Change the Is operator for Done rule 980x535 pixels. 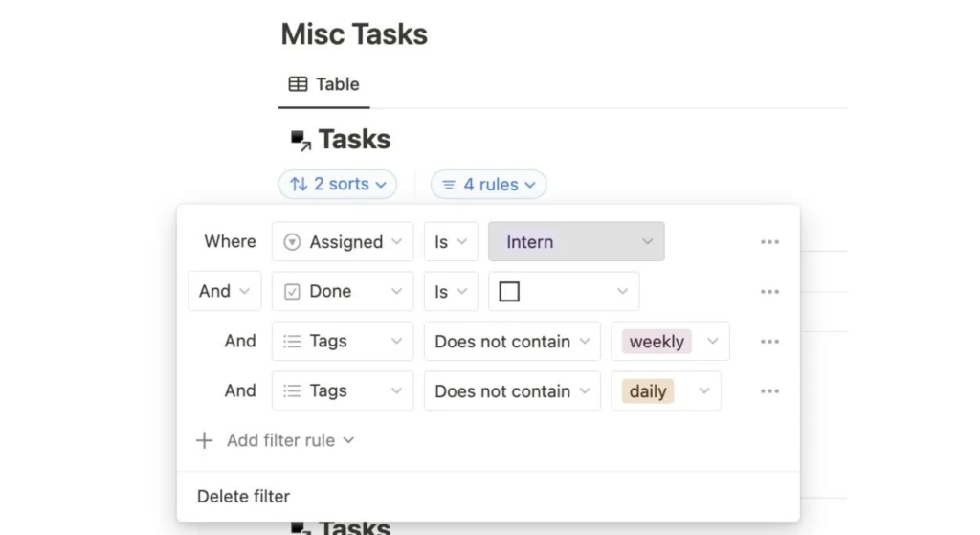pyautogui.click(x=452, y=291)
